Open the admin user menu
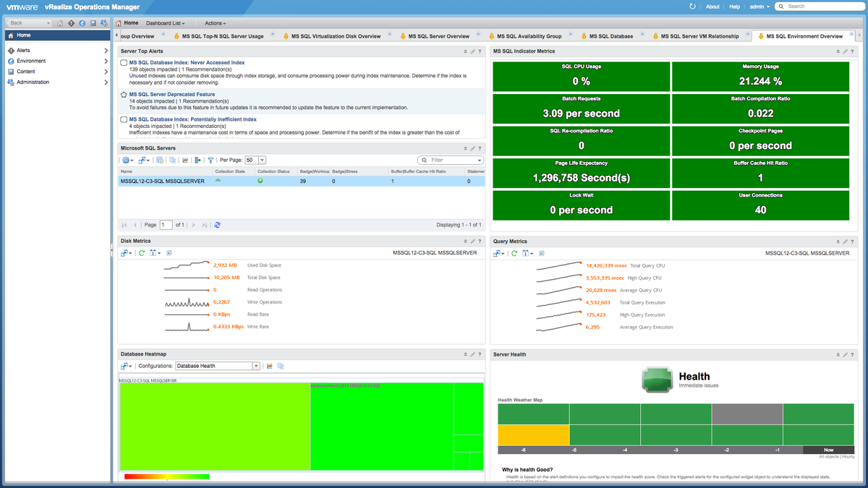 click(x=759, y=6)
